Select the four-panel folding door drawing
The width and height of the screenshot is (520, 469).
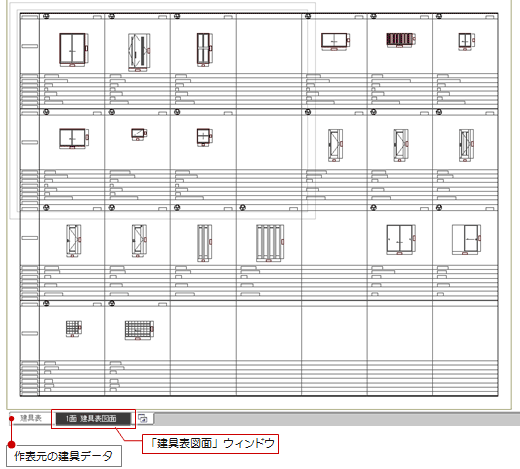pos(270,243)
